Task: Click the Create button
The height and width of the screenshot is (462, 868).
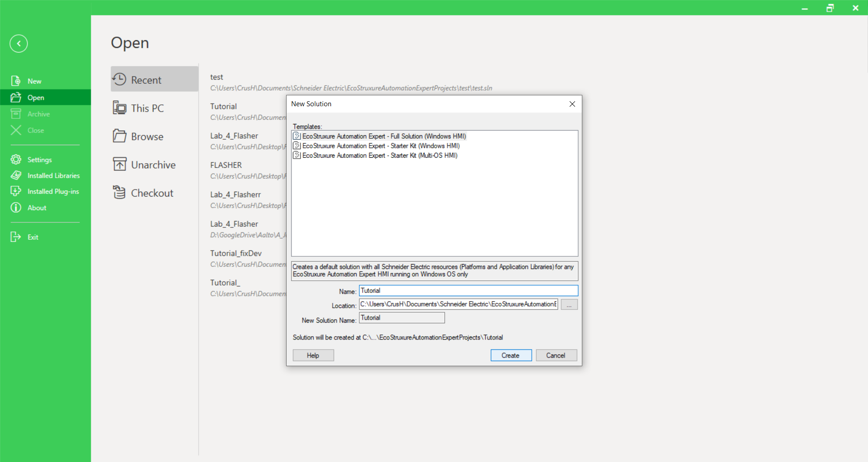Action: point(511,355)
